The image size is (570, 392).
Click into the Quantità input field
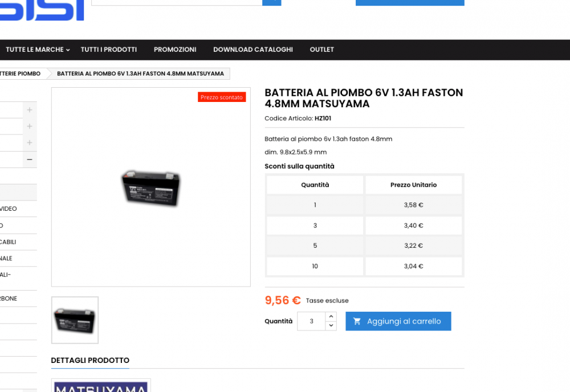[311, 321]
